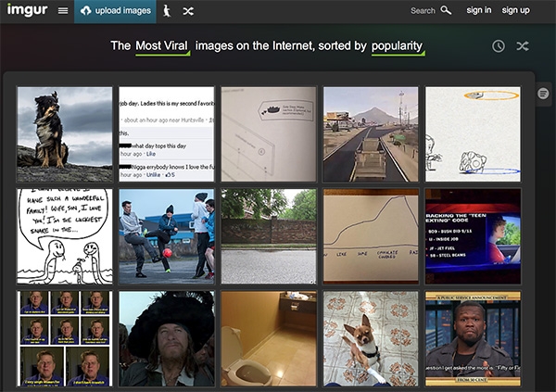Open the bathroom toilet thumbnail
Screen dimensions: 556x392
(x=269, y=338)
